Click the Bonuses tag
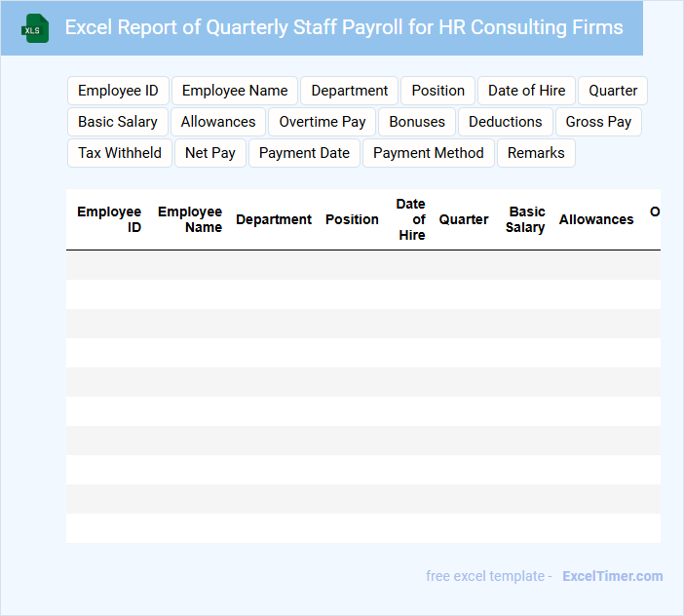684x616 pixels. pyautogui.click(x=417, y=122)
